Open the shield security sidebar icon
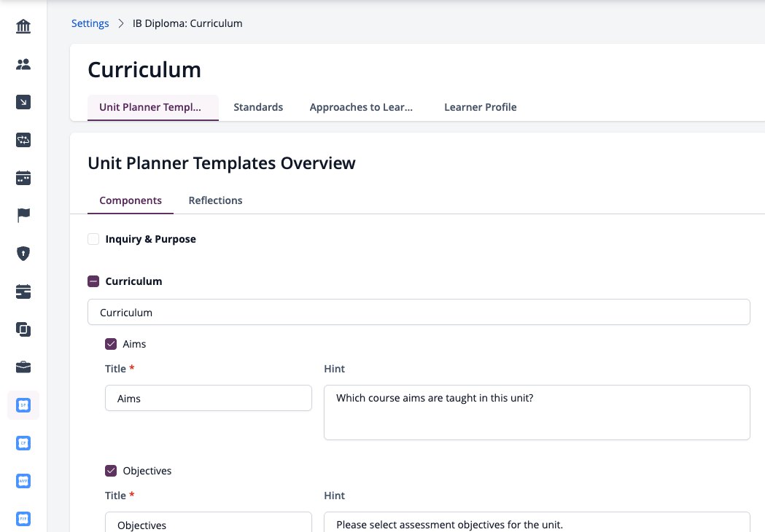The height and width of the screenshot is (532, 765). [23, 254]
